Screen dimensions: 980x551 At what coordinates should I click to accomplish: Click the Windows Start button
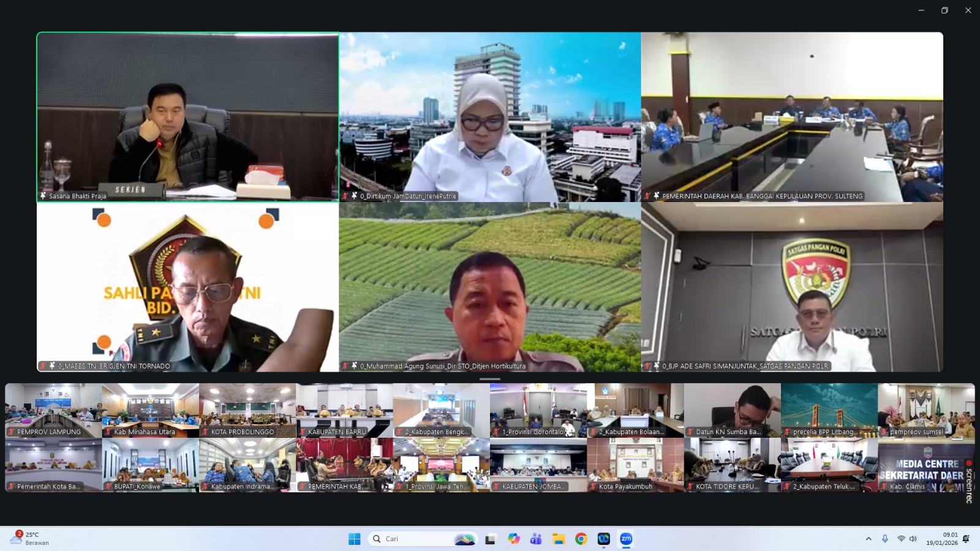tap(354, 539)
